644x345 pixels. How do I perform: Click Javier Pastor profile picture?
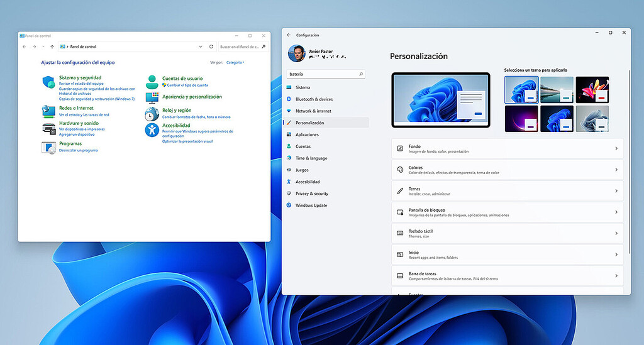click(x=297, y=54)
